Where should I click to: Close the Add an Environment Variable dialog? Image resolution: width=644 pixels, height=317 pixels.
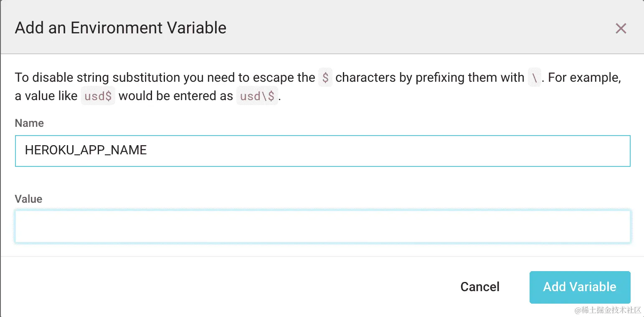point(621,28)
